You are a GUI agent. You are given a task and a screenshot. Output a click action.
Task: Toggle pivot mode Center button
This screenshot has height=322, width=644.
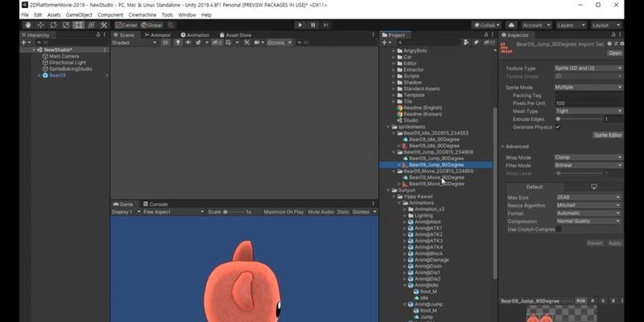pyautogui.click(x=126, y=25)
